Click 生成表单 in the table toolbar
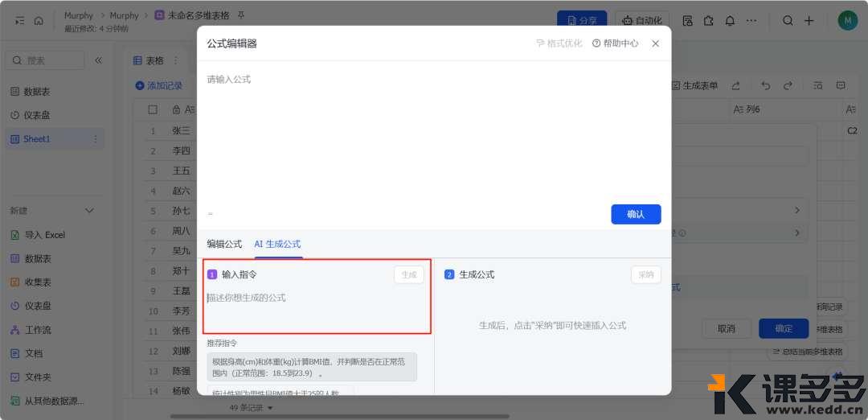 click(694, 86)
